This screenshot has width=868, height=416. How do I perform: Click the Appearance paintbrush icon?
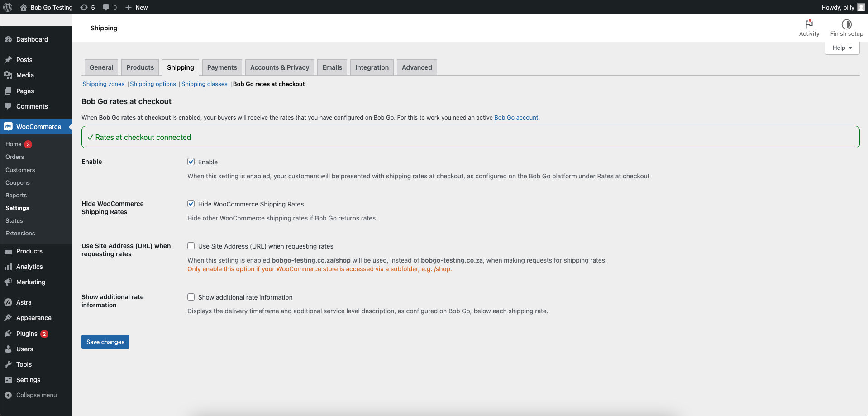point(8,318)
